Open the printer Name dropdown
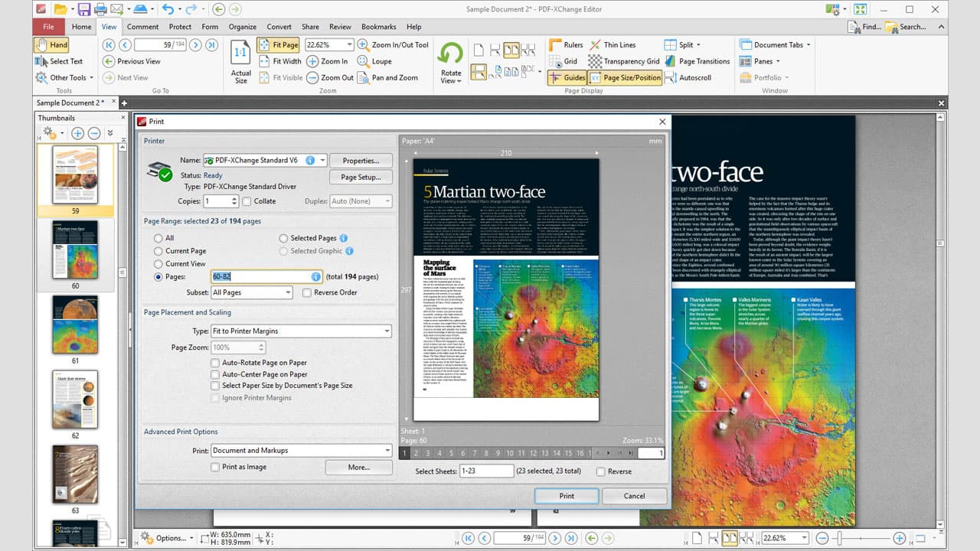 point(324,161)
